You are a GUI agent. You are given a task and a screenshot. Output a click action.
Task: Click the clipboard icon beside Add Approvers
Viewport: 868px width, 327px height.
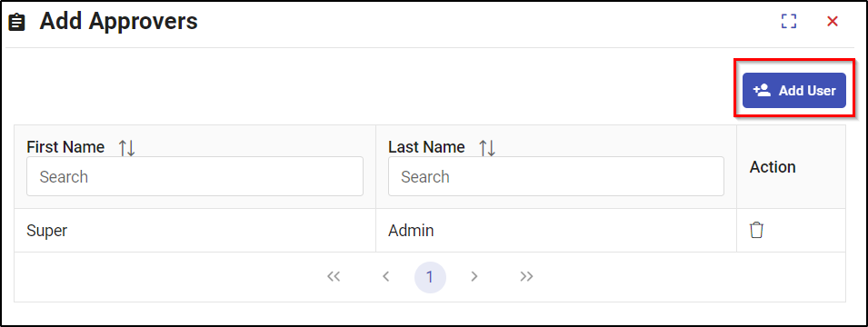[x=17, y=23]
